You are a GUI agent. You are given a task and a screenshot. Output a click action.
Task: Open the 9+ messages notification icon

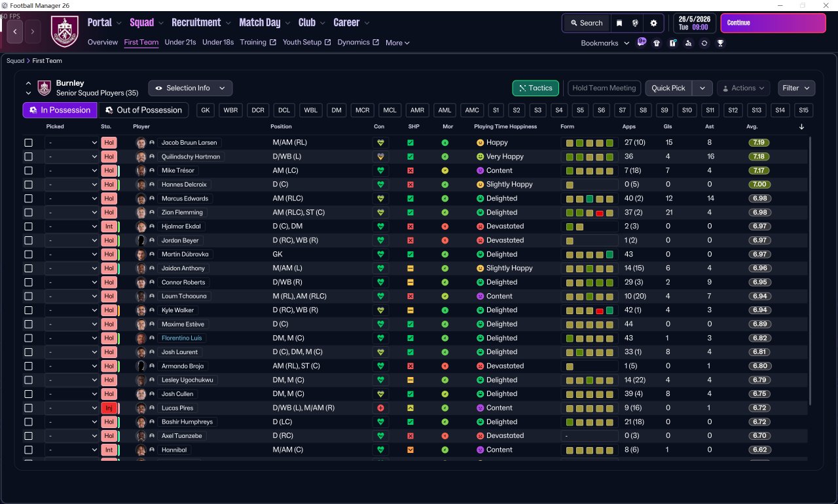(642, 43)
